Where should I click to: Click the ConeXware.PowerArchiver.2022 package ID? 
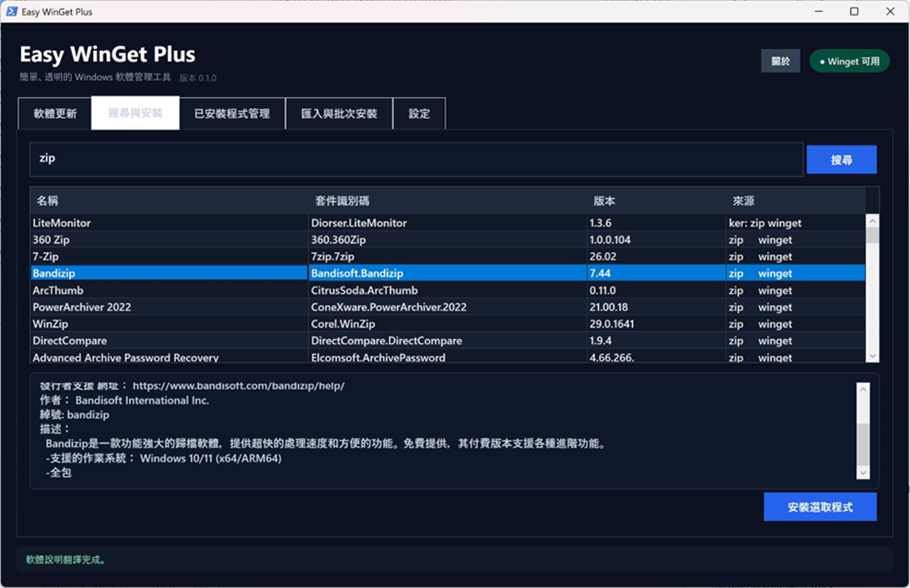(x=389, y=307)
